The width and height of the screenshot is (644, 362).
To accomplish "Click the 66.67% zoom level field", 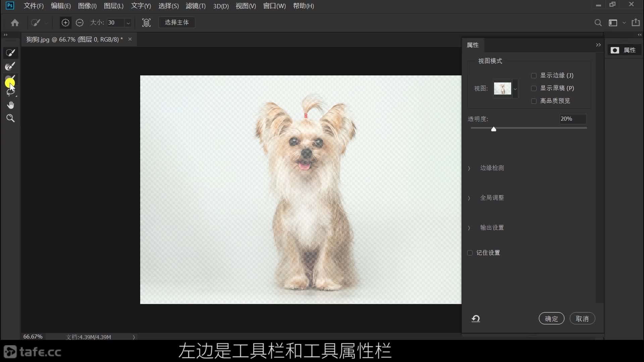I will pyautogui.click(x=33, y=337).
